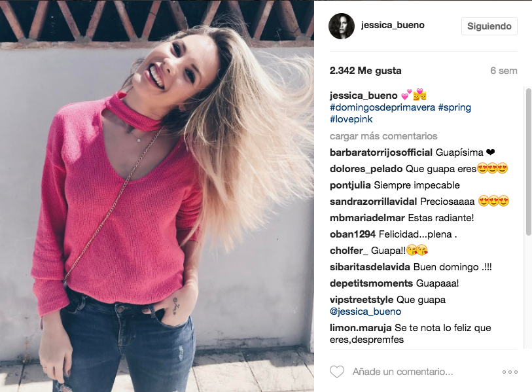View the 2.342 Me gusta likes list
Viewport: 532px width, 392px height.
coord(365,71)
